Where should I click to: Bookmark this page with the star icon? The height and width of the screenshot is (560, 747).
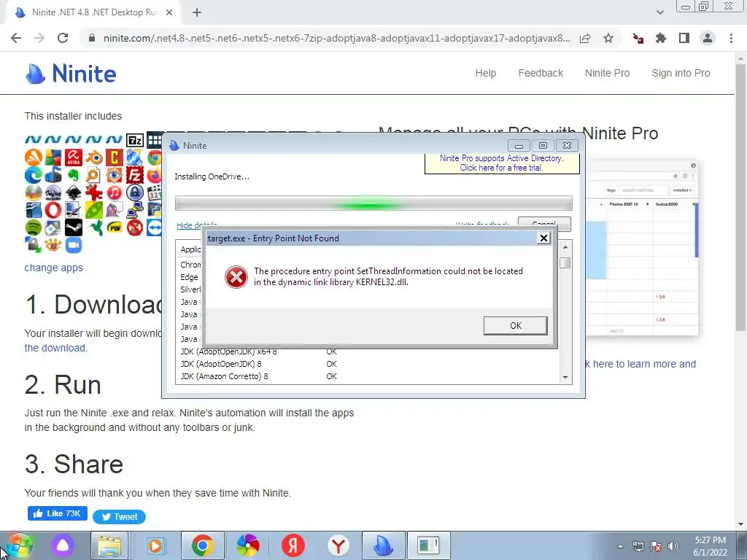[608, 38]
